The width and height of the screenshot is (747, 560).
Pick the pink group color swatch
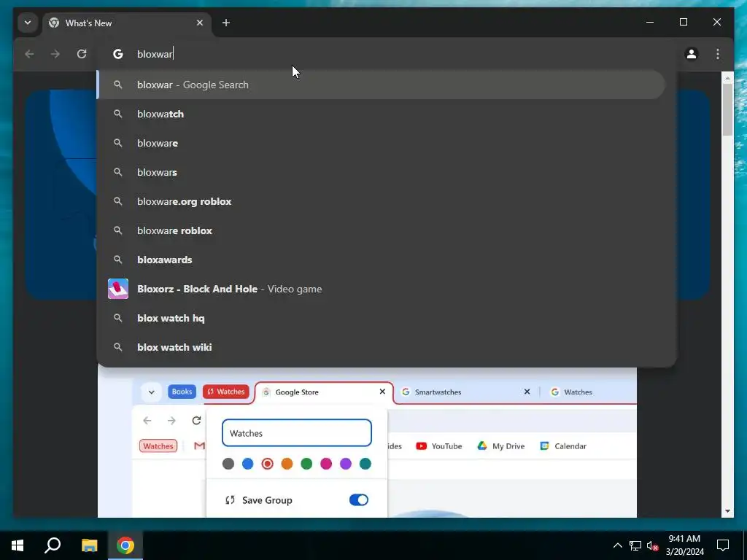click(326, 463)
